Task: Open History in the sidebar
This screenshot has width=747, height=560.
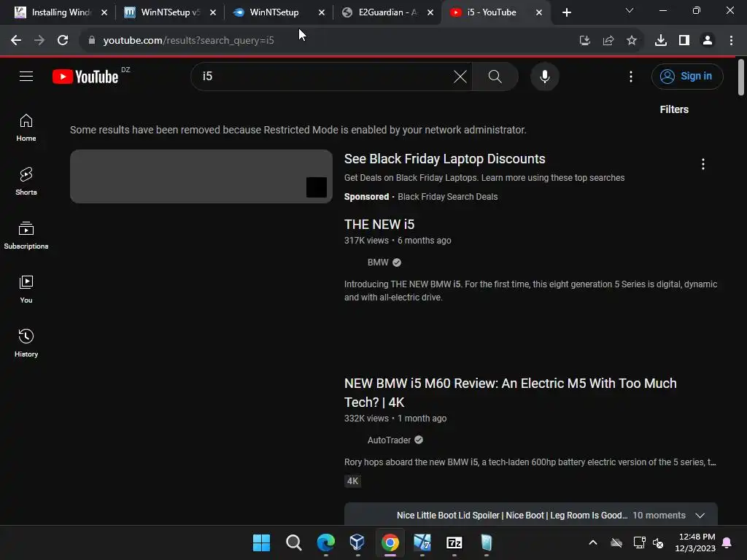Action: pyautogui.click(x=26, y=343)
